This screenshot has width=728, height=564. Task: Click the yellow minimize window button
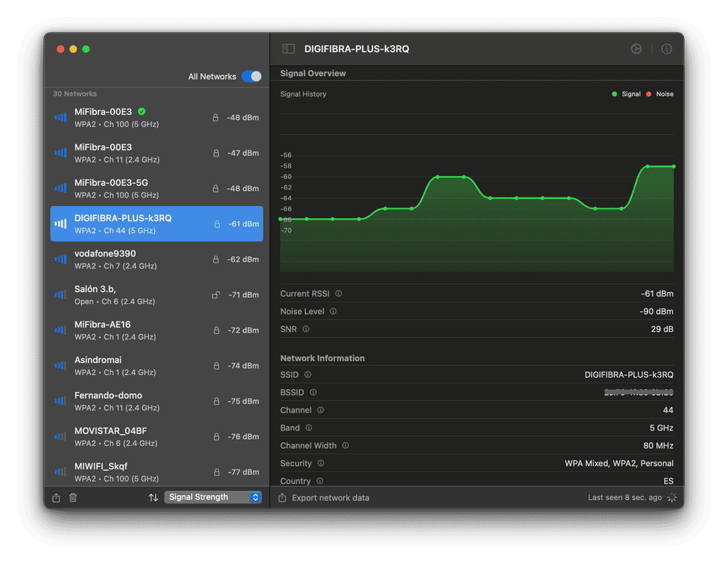73,49
